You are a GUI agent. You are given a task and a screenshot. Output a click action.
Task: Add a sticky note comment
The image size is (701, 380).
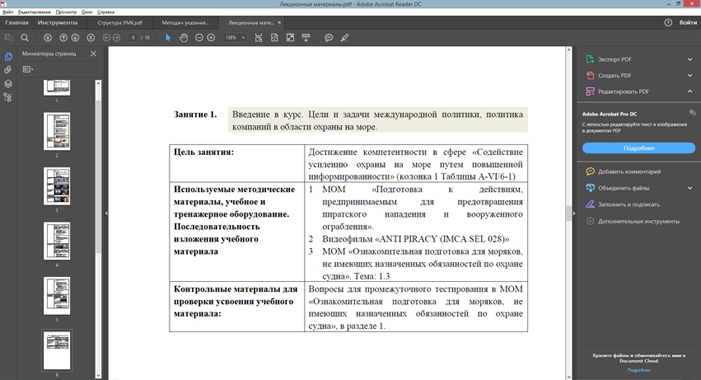329,38
